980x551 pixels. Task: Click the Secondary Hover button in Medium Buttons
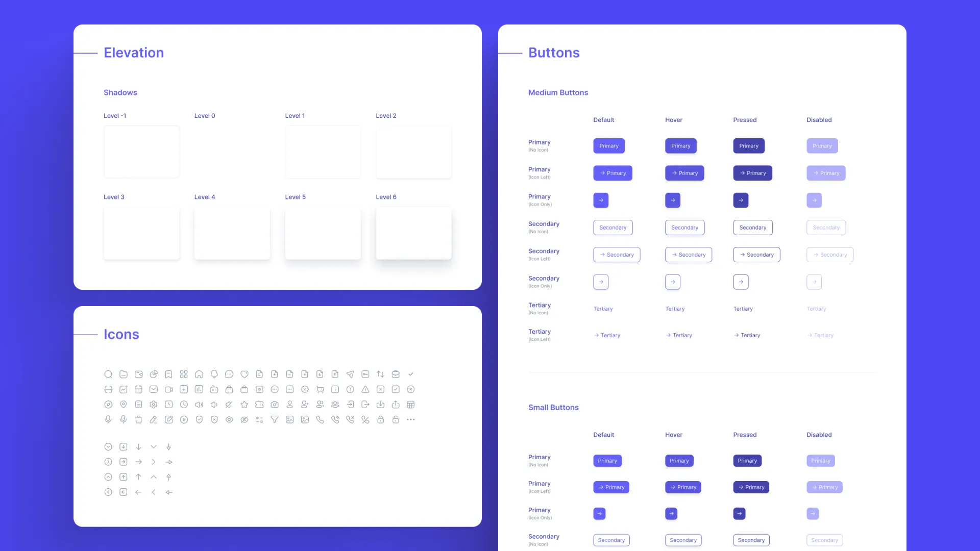pyautogui.click(x=684, y=227)
